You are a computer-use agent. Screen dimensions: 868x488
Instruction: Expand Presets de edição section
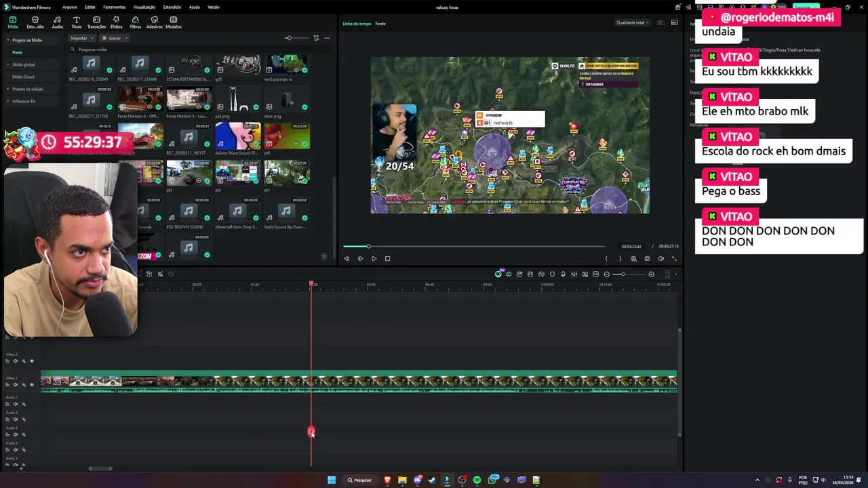[9, 89]
